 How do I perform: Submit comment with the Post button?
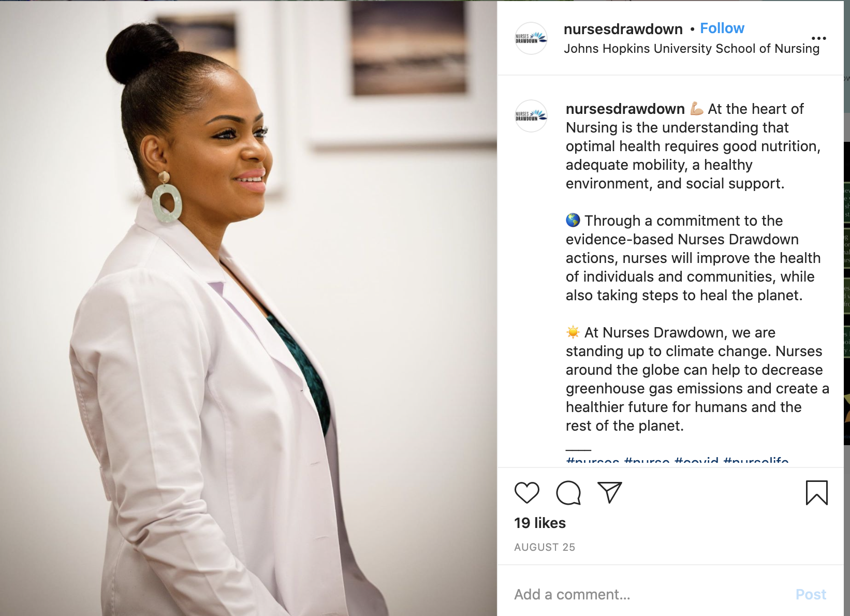click(811, 594)
